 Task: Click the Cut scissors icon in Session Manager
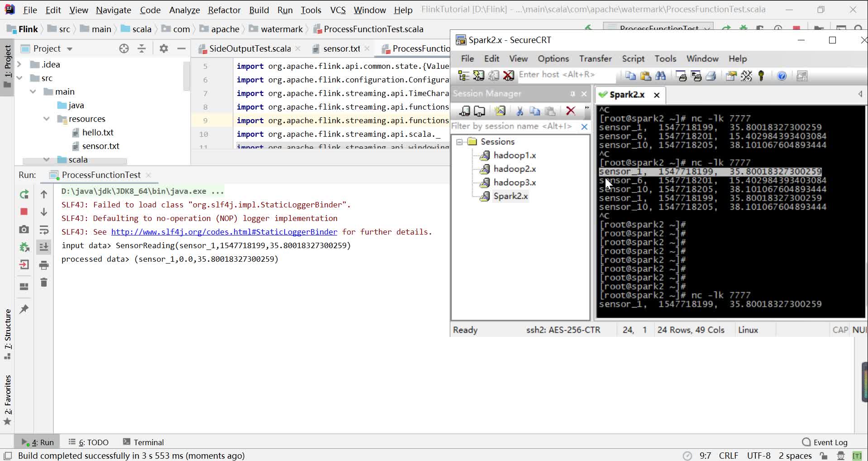(520, 111)
